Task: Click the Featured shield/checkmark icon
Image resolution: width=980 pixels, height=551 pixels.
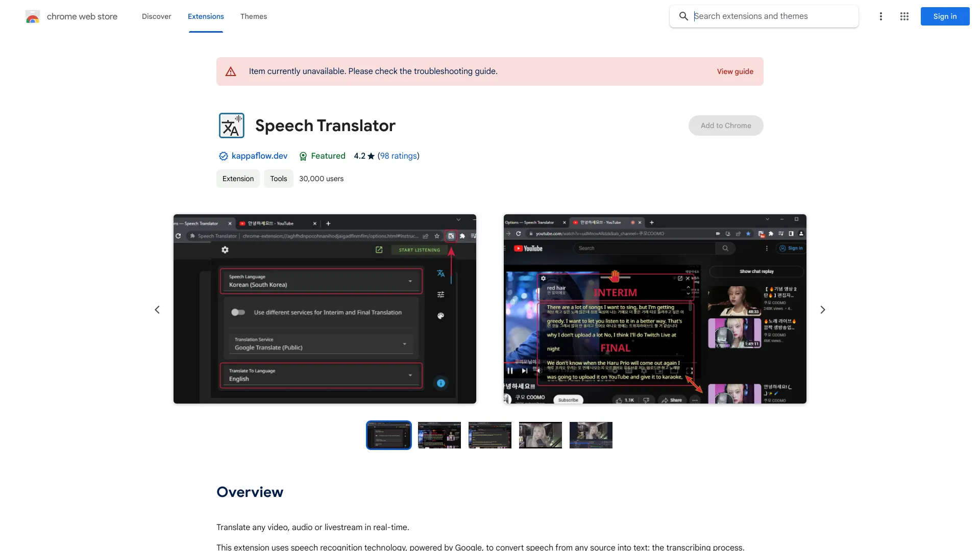Action: 302,156
